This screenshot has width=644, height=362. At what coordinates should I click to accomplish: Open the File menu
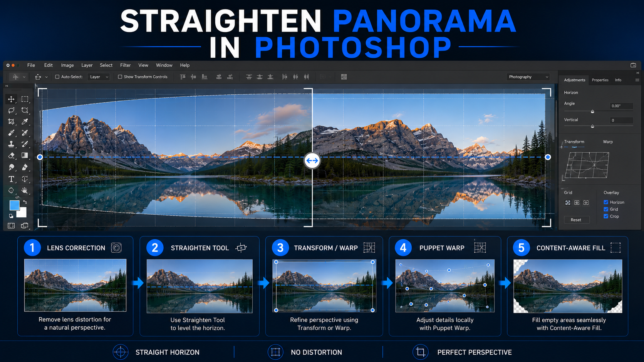(x=31, y=65)
